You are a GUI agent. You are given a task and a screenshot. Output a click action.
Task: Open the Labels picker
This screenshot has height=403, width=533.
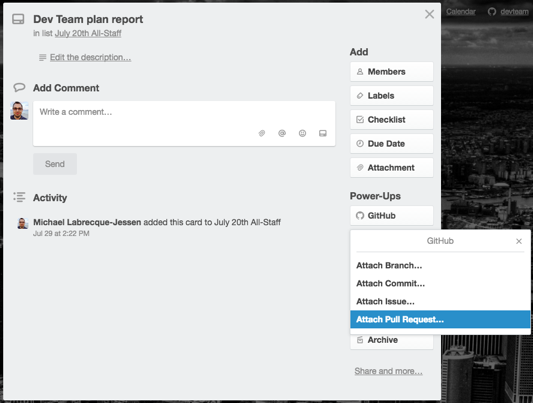tap(392, 96)
